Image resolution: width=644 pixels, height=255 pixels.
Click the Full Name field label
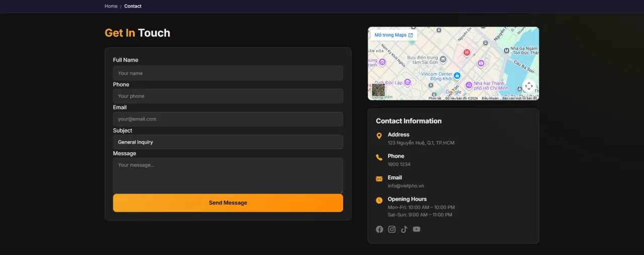point(125,60)
